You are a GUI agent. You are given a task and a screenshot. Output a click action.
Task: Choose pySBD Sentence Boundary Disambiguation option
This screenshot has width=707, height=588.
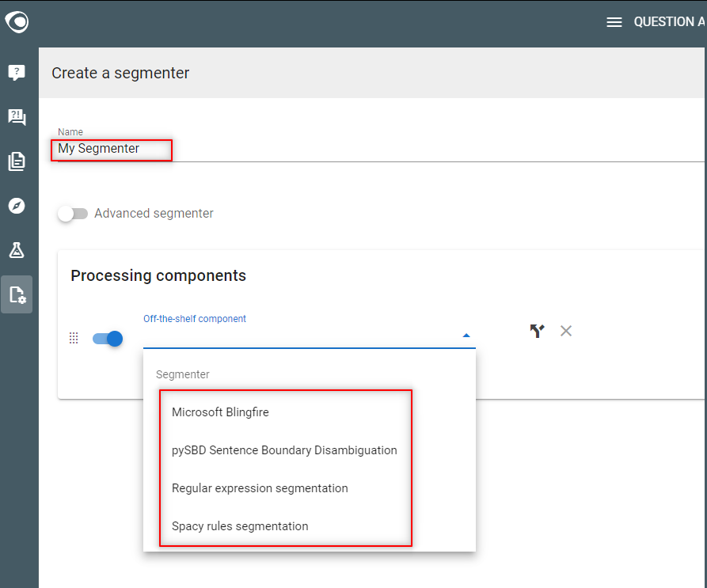click(284, 450)
